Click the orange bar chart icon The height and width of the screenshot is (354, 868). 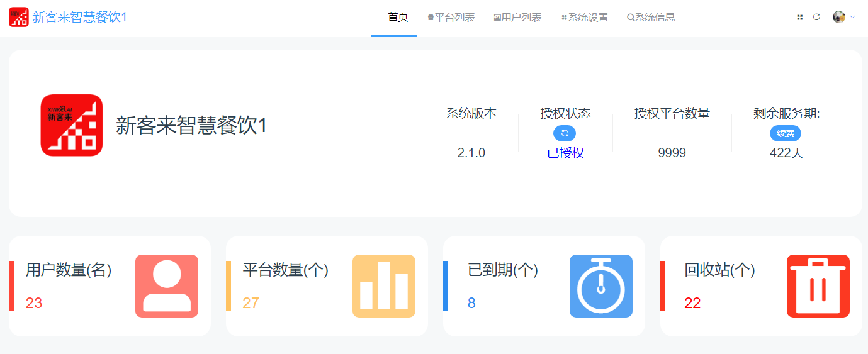(384, 286)
